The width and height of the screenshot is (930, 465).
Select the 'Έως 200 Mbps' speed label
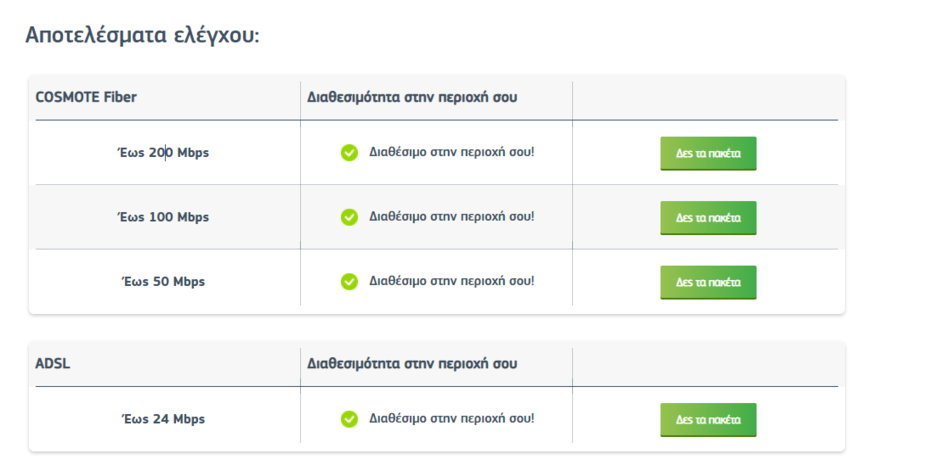(x=162, y=153)
